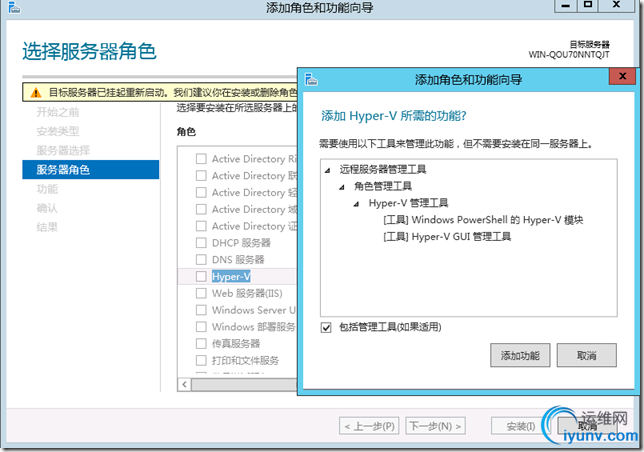The width and height of the screenshot is (644, 452).
Task: Check the 打印和文件服务 checkbox
Action: [x=201, y=360]
